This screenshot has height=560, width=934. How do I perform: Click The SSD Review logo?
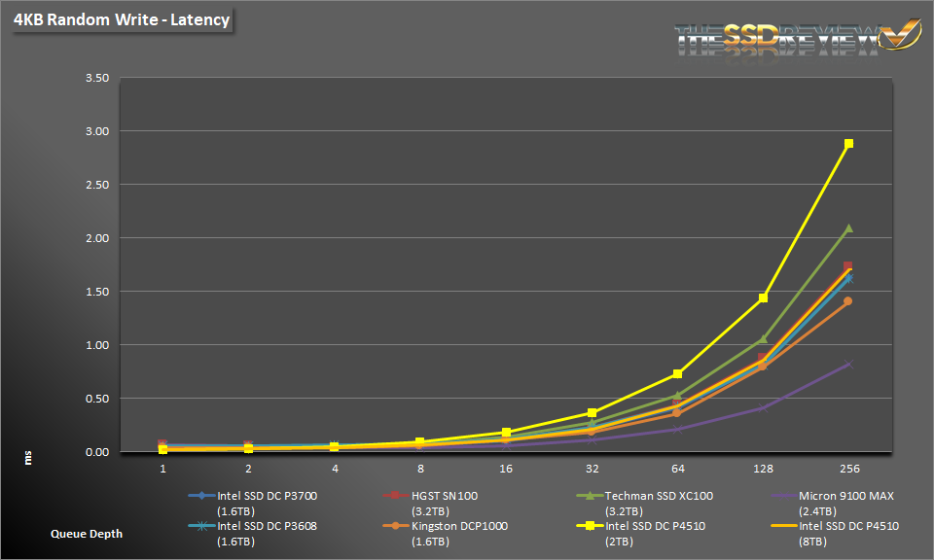(x=798, y=35)
